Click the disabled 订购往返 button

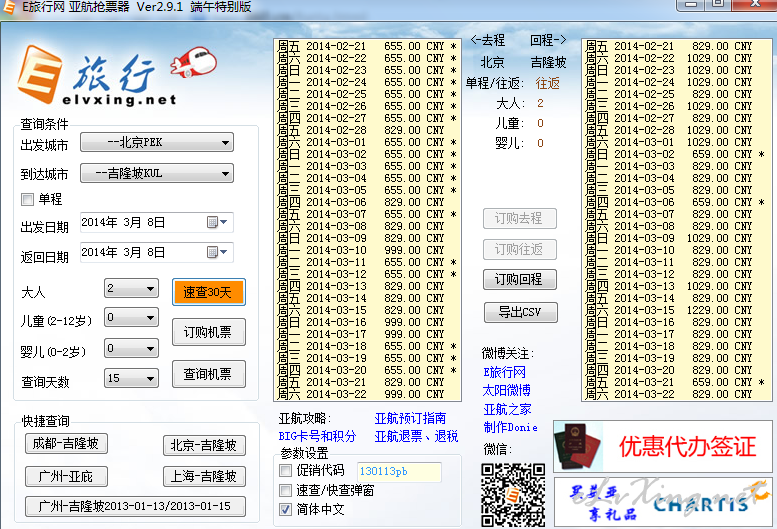pyautogui.click(x=520, y=250)
